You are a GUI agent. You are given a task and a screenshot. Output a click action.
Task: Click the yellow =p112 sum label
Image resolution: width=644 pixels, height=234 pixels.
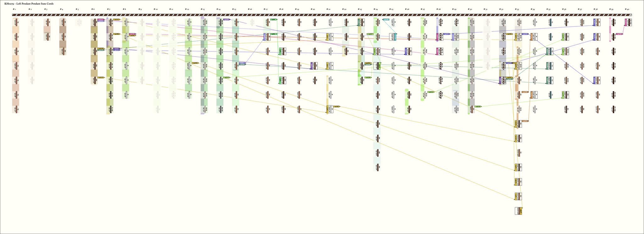point(116,19)
